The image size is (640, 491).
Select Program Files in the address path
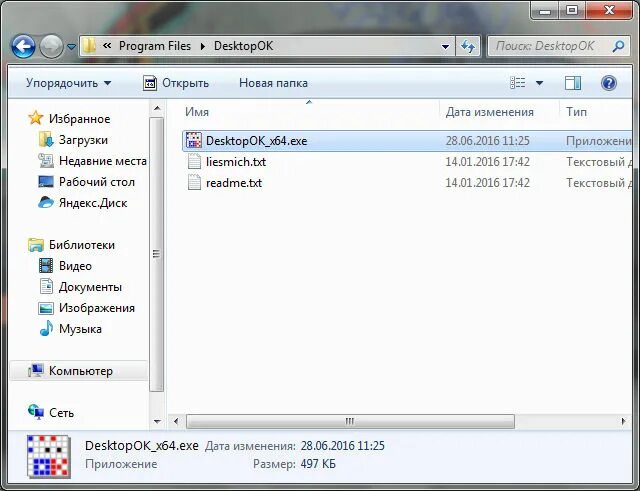click(x=155, y=46)
